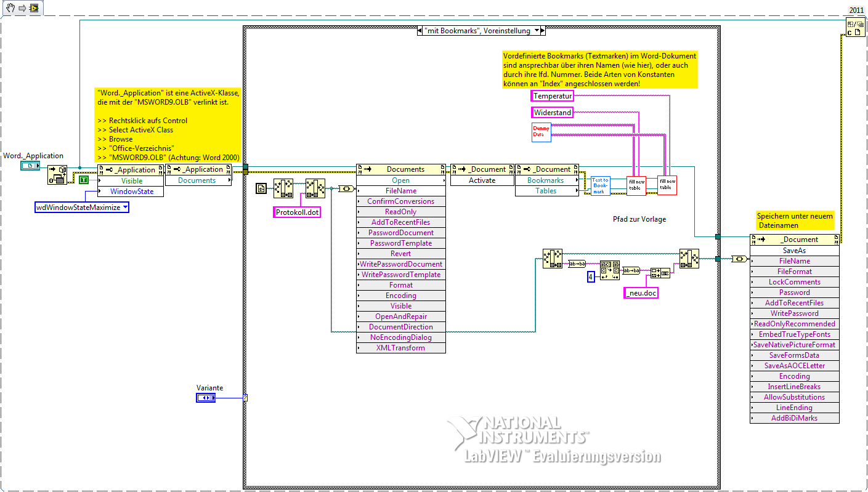Image resolution: width=868 pixels, height=492 pixels.
Task: Click the PasswordDocument parameter row
Action: 401,233
